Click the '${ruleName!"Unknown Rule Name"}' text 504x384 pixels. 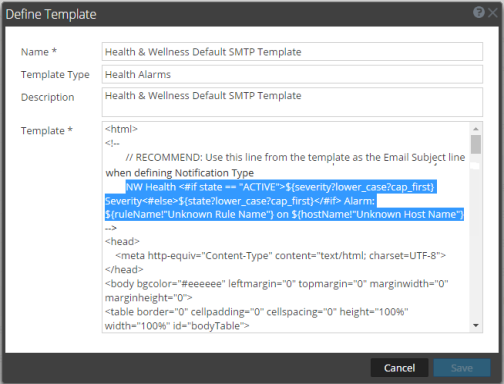tap(189, 214)
